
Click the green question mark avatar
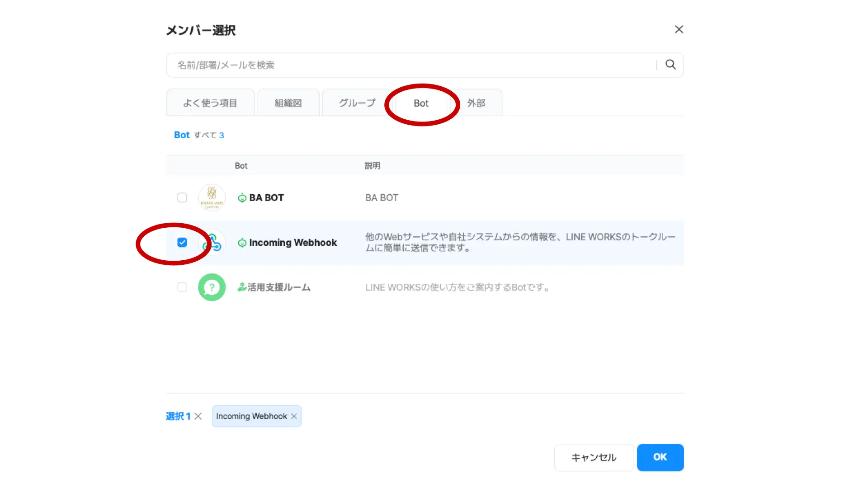212,287
